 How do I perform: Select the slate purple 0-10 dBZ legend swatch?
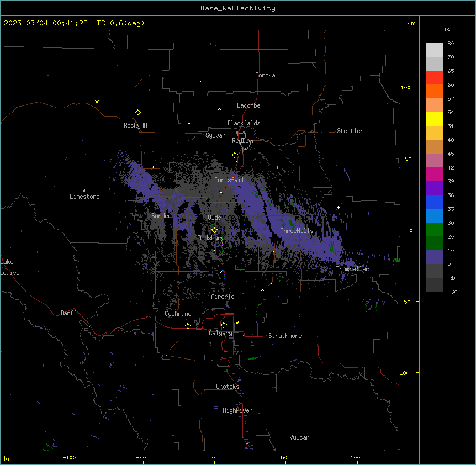coord(434,257)
